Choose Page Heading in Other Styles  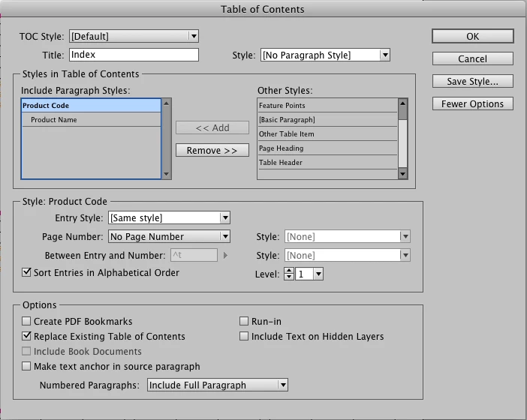point(328,148)
